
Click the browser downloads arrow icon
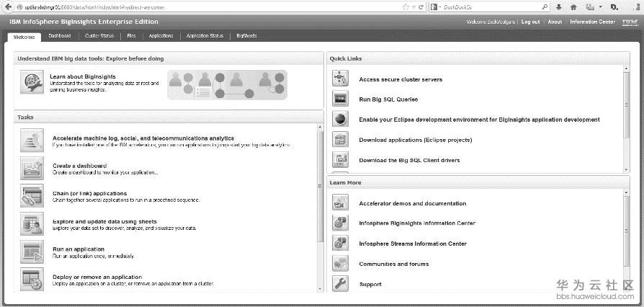[x=559, y=7]
